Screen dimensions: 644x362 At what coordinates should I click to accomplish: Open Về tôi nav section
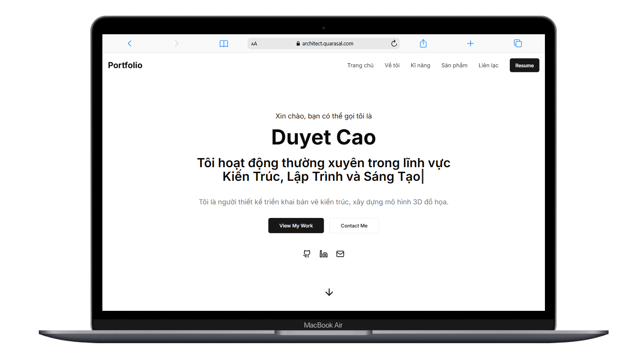pyautogui.click(x=392, y=65)
